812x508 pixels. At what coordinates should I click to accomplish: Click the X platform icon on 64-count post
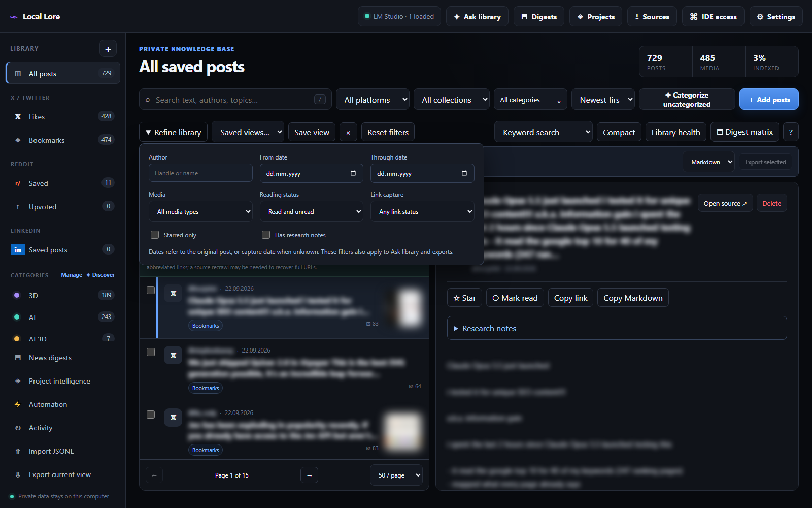coord(173,355)
